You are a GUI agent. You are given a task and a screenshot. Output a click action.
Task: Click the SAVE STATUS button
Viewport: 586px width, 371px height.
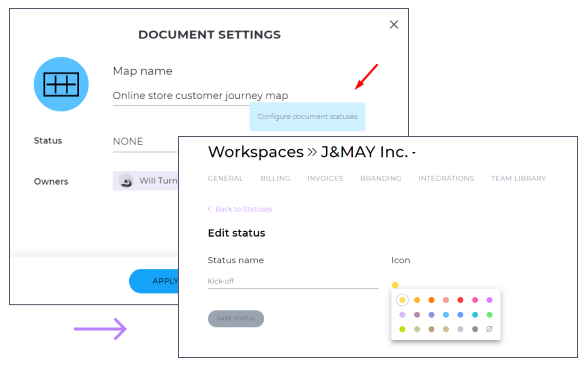coord(236,319)
